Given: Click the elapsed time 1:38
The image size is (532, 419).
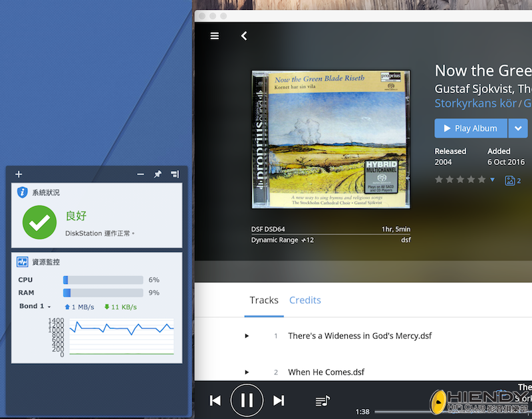Looking at the screenshot, I should click(362, 412).
